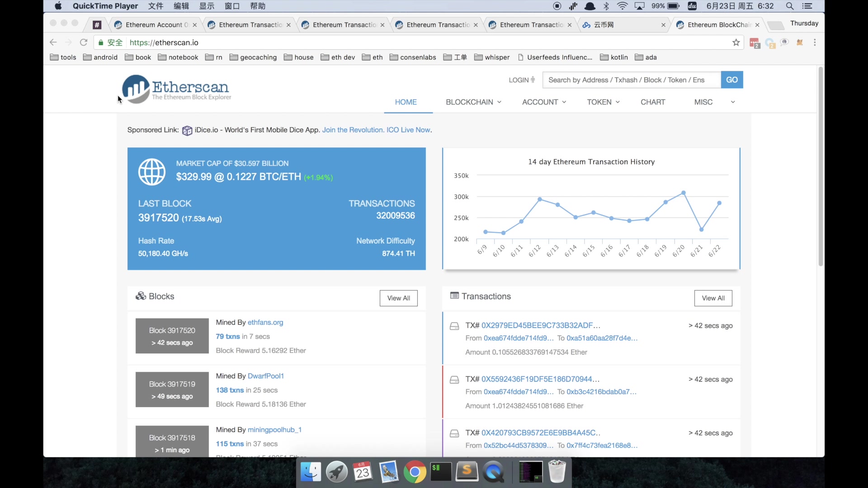
Task: Click the browser back arrow
Action: coord(53,42)
